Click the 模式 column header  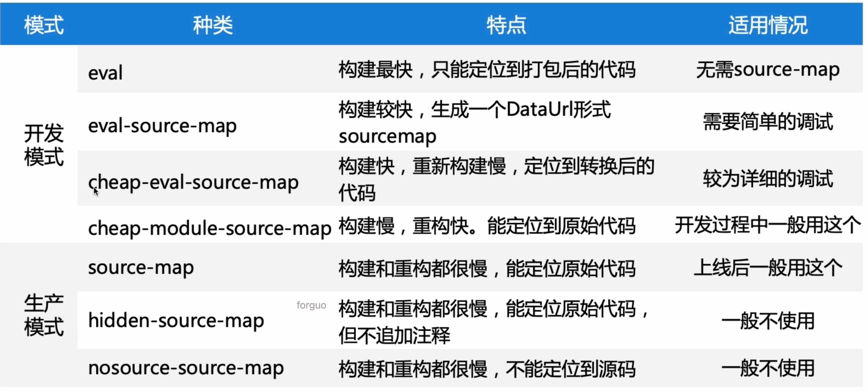[44, 25]
